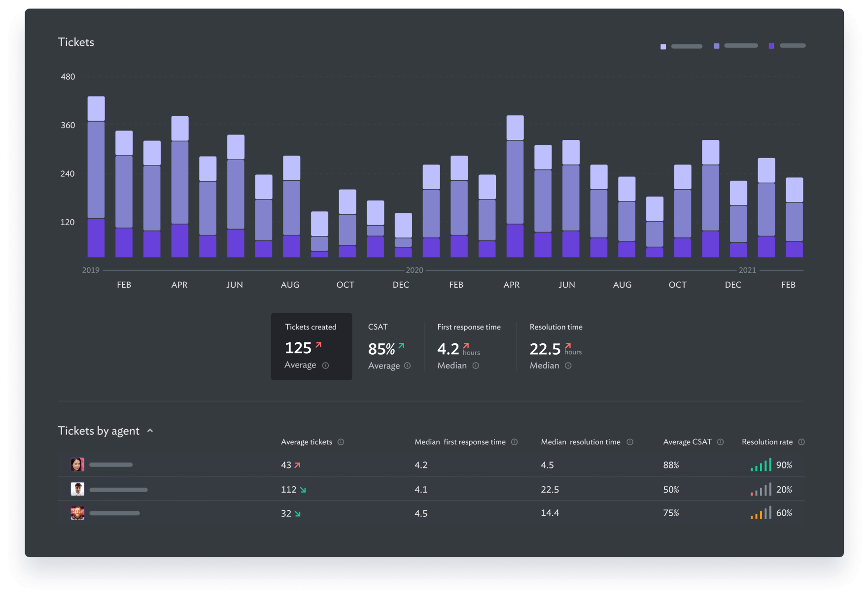Click info icon next to Average tickets column
Screen dimensions: 868x597
click(341, 442)
